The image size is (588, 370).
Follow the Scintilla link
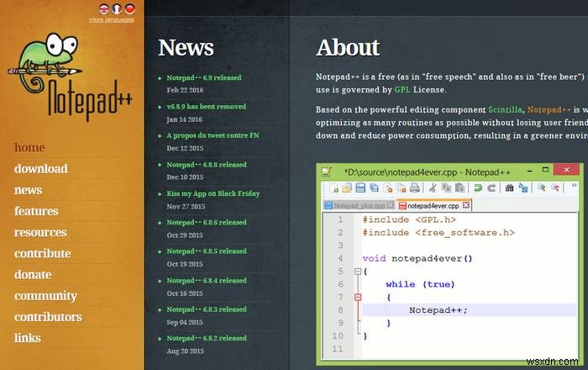coord(505,109)
